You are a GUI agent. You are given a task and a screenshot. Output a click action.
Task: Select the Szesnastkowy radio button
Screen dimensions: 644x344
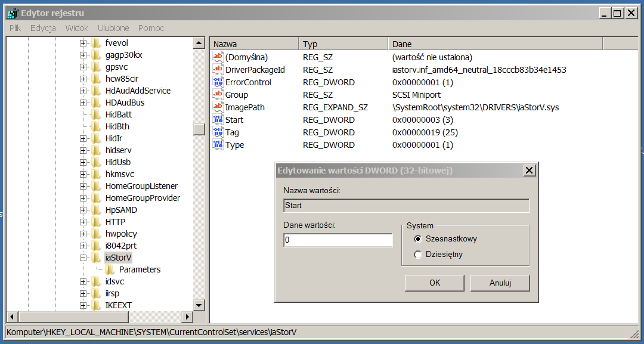[418, 239]
